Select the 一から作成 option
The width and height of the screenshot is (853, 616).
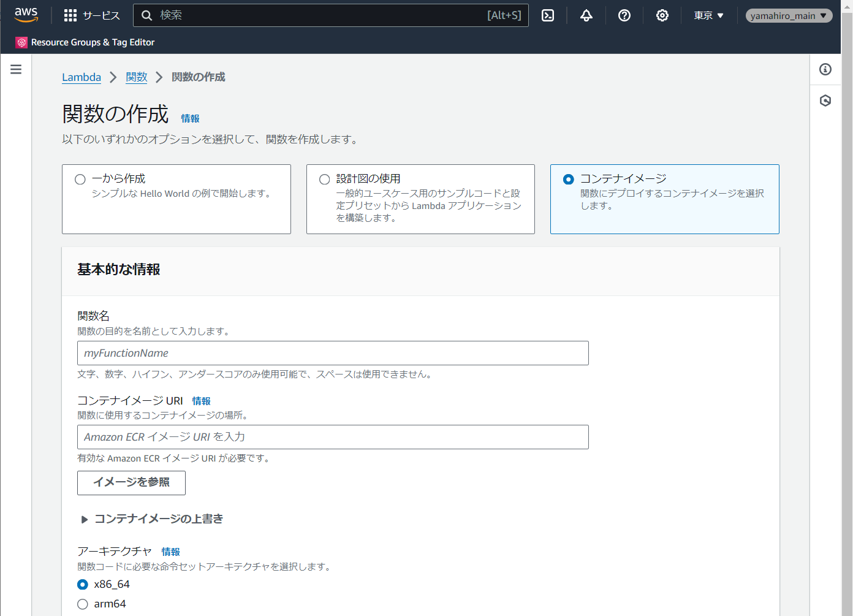coord(80,179)
